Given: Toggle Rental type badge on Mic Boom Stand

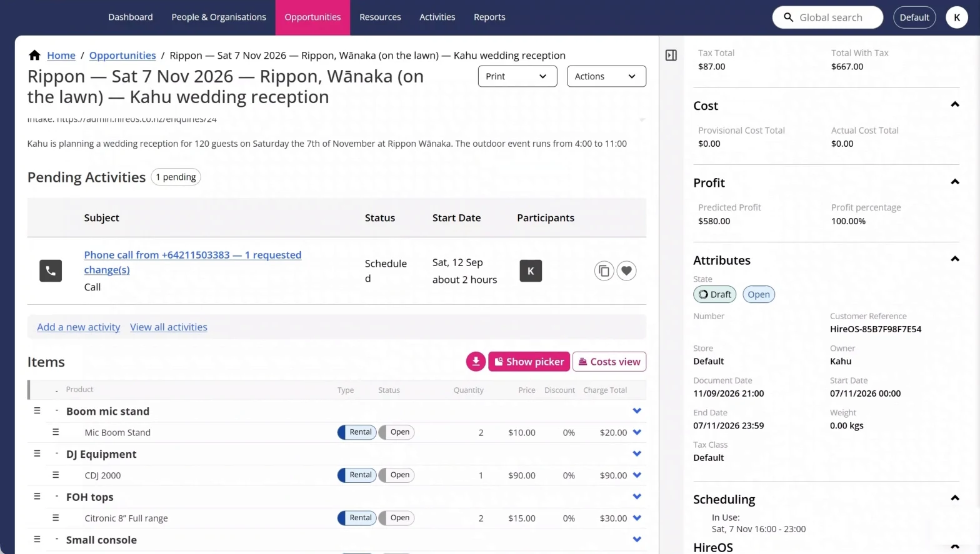Looking at the screenshot, I should [x=357, y=432].
